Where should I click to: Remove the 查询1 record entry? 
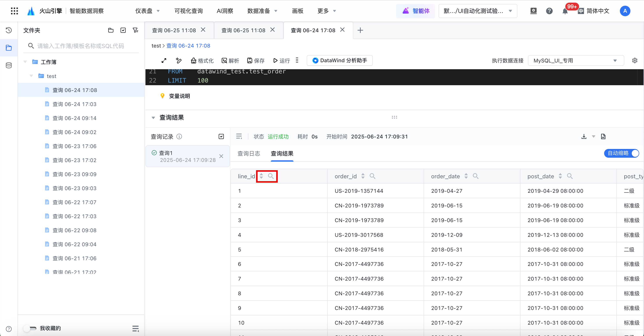click(221, 156)
